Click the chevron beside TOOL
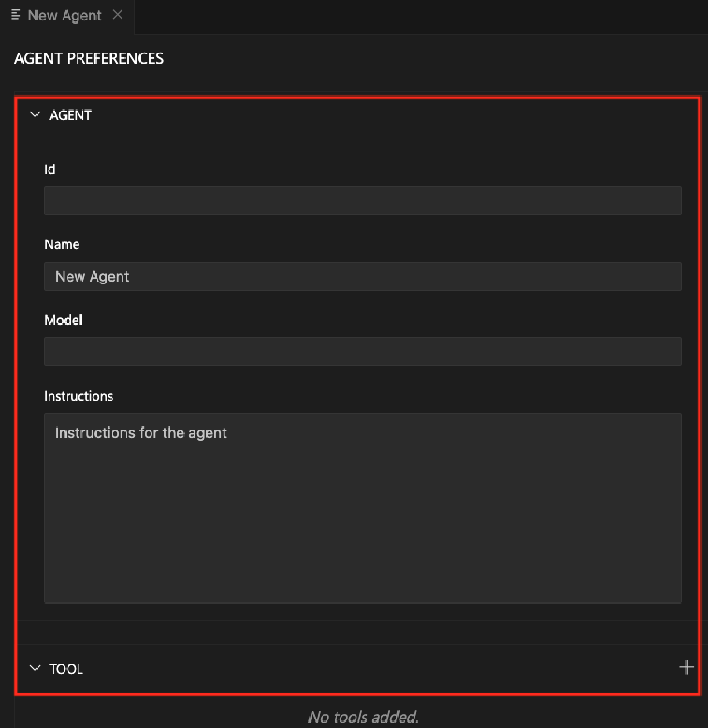This screenshot has width=708, height=728. tap(34, 668)
